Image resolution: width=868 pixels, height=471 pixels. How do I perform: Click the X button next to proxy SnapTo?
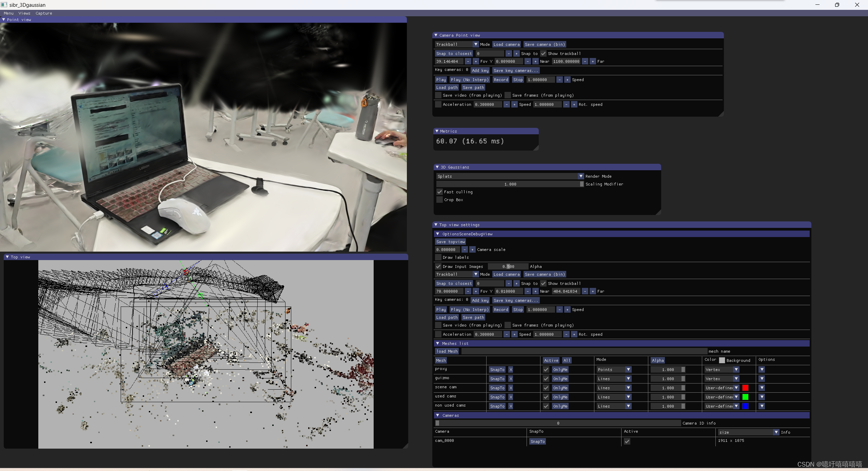tap(511, 370)
